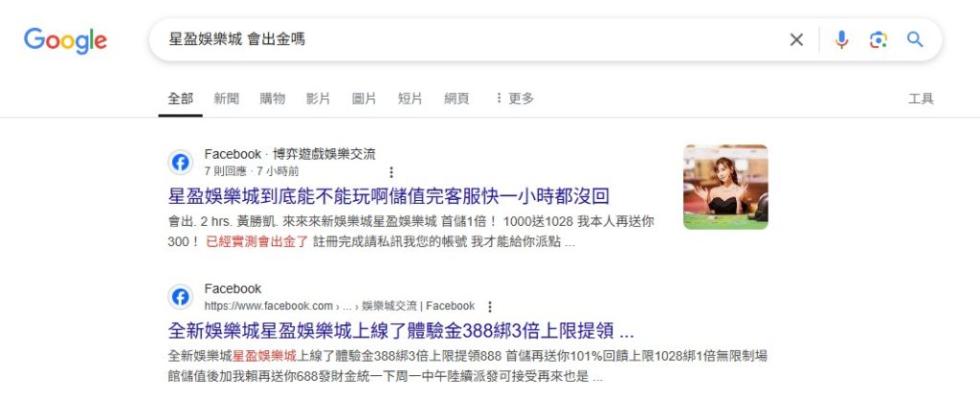Click the dealer thumbnail image
The image size is (980, 401).
pos(725,187)
